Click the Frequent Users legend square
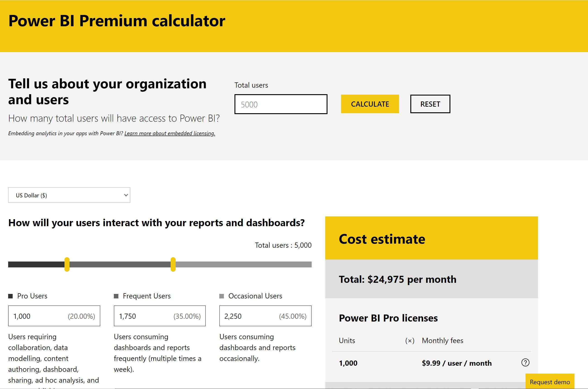The height and width of the screenshot is (389, 588). click(116, 296)
